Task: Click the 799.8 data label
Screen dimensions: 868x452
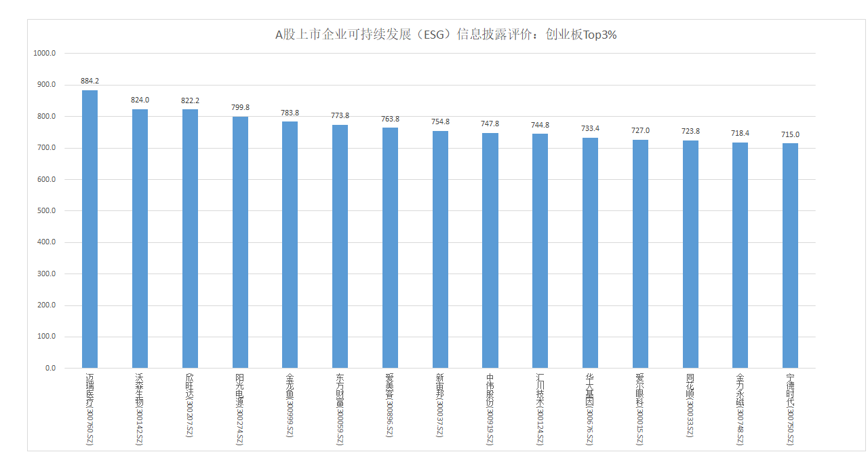Action: point(240,107)
